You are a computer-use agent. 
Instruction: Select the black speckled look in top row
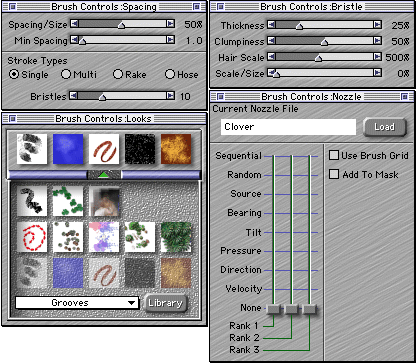(140, 149)
